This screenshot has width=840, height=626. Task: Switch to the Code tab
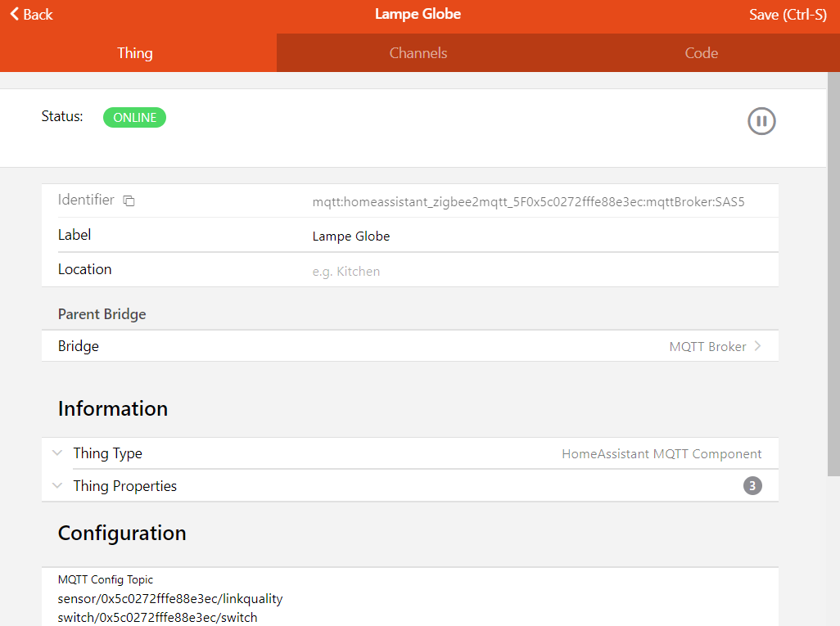(701, 53)
